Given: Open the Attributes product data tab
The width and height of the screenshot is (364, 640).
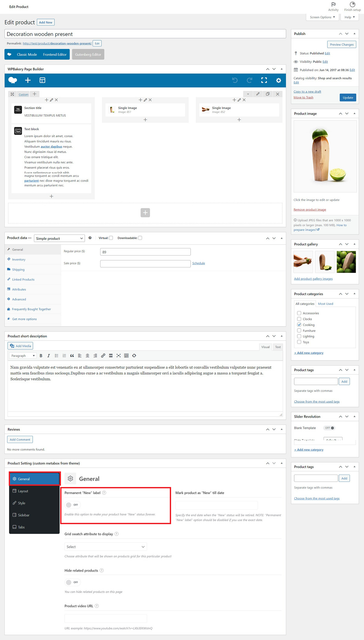Looking at the screenshot, I should tap(33, 289).
